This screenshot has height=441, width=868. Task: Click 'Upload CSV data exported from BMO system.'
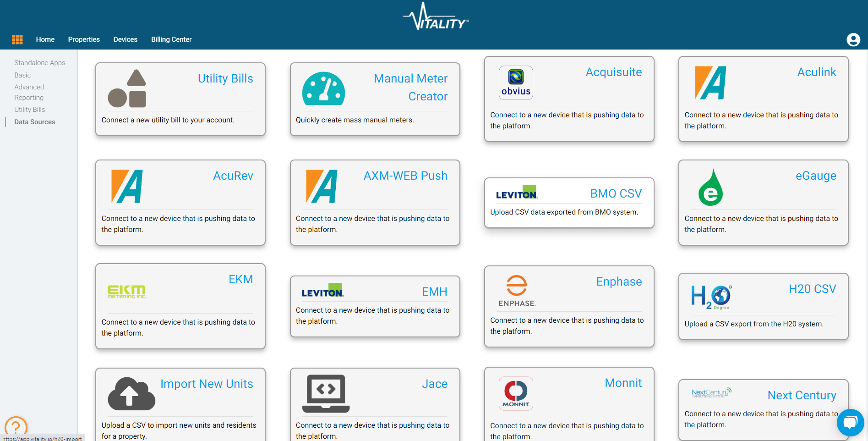(564, 212)
